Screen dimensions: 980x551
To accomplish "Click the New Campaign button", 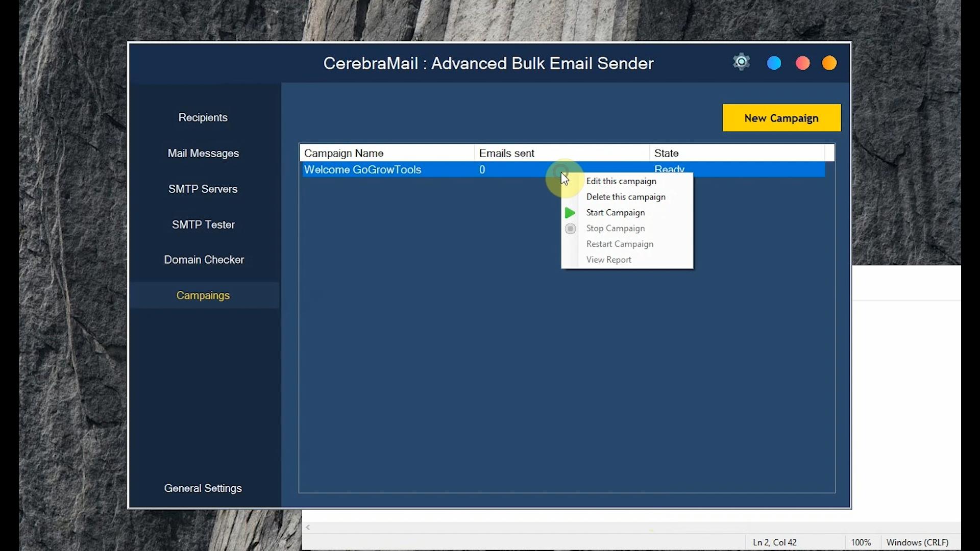I will pos(781,117).
